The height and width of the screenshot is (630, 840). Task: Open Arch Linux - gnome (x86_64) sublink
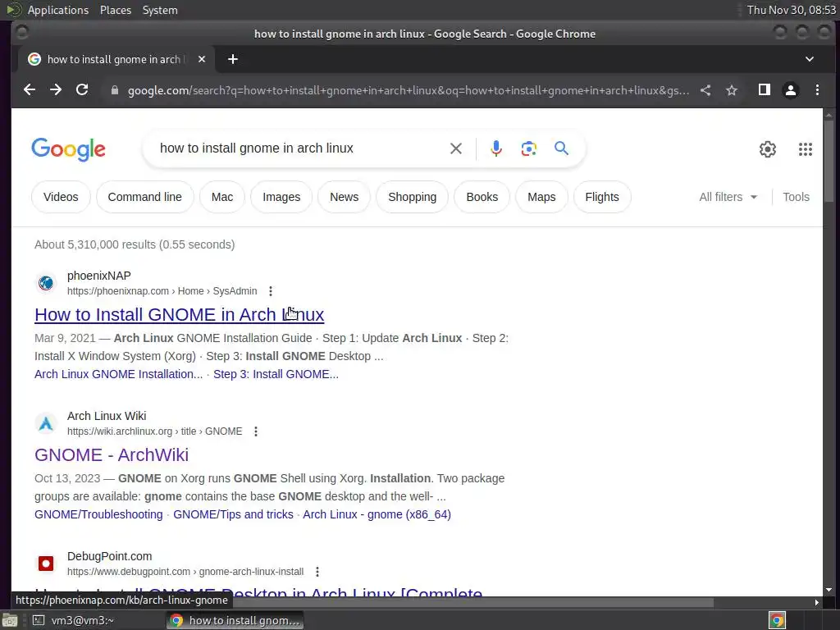coord(377,514)
